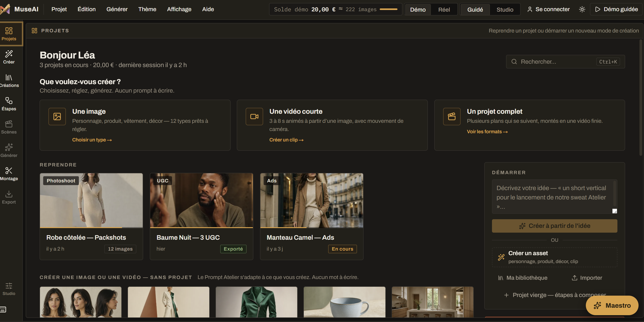Open the Créer magic wand panel
The width and height of the screenshot is (644, 322).
pos(9,57)
